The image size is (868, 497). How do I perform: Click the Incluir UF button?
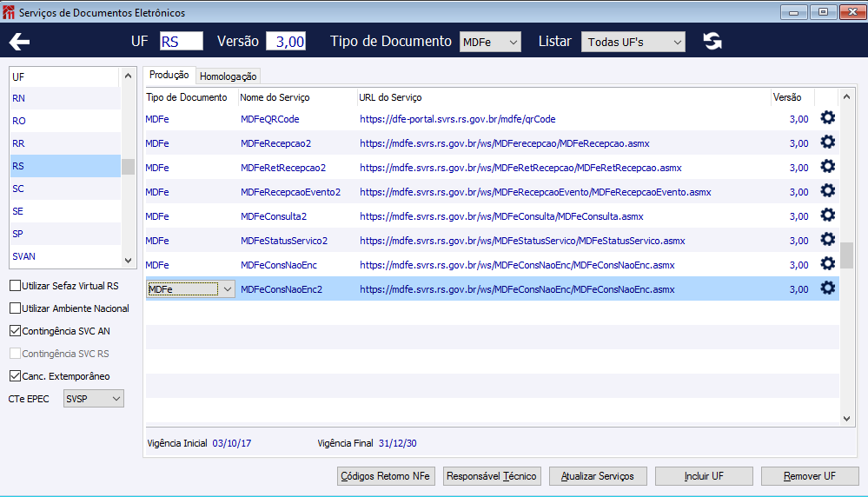[704, 476]
